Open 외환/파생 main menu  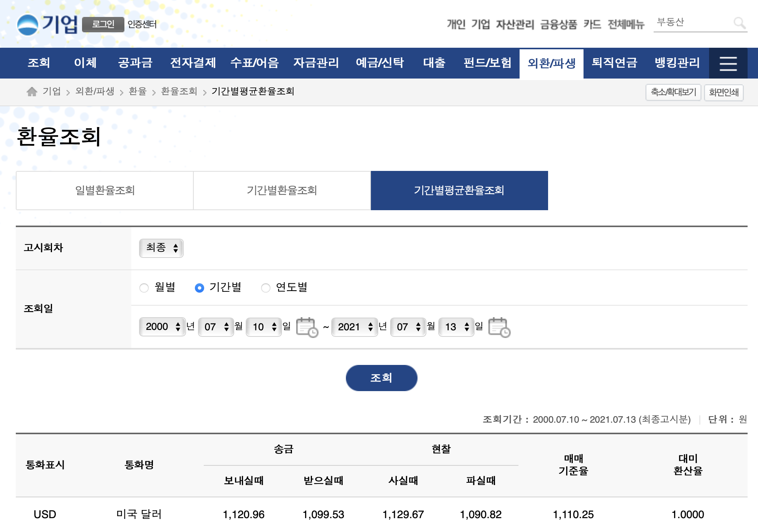(551, 64)
